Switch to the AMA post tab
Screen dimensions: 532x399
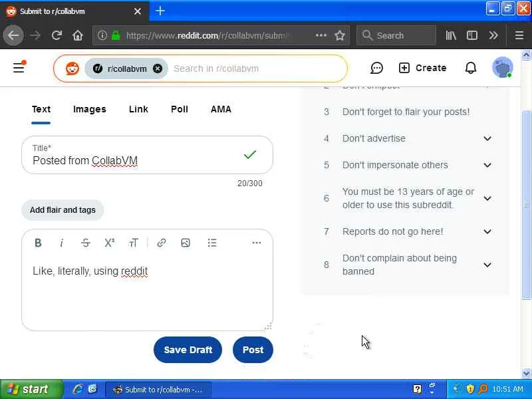[x=221, y=109]
